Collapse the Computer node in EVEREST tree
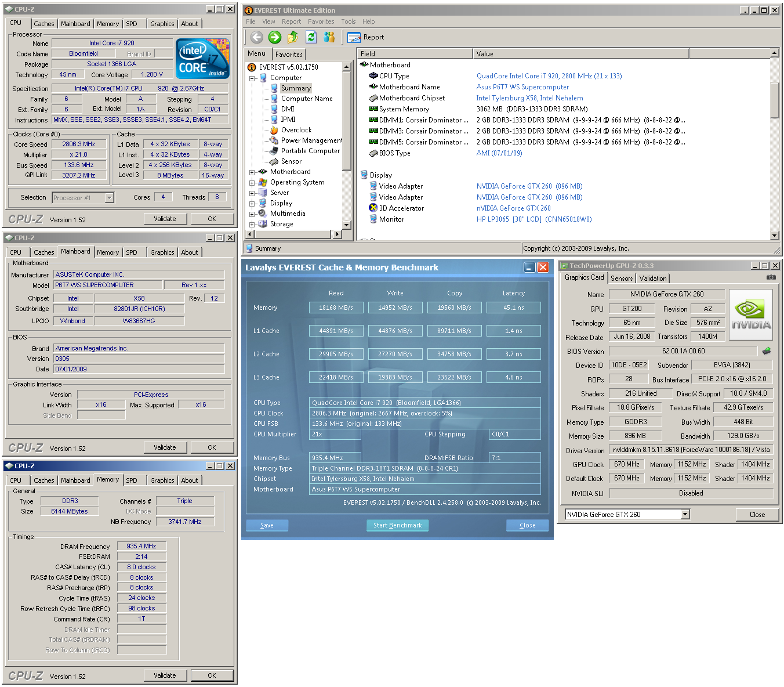Viewport: 784px width, 687px height. (x=252, y=78)
